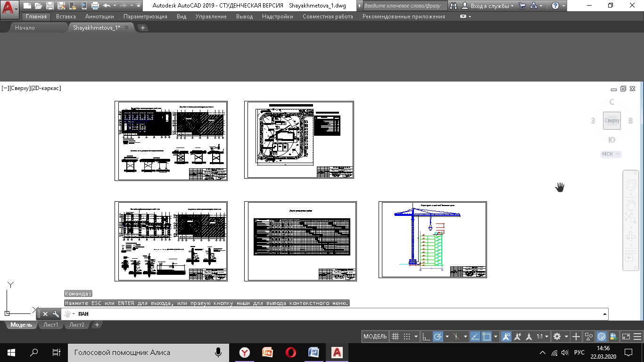The width and height of the screenshot is (644, 362).
Task: Open the '[2D-каркас]' visual style control
Action: (x=45, y=88)
